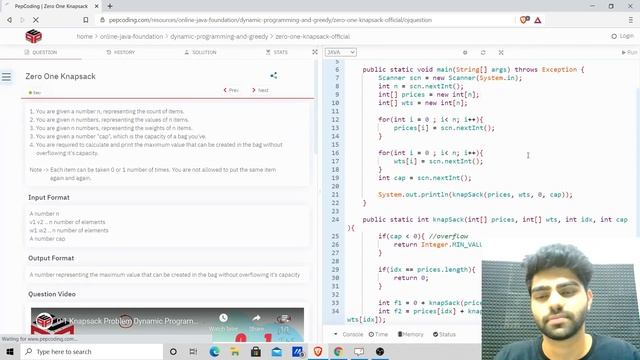
Task: Go to Next question
Action: pos(260,90)
